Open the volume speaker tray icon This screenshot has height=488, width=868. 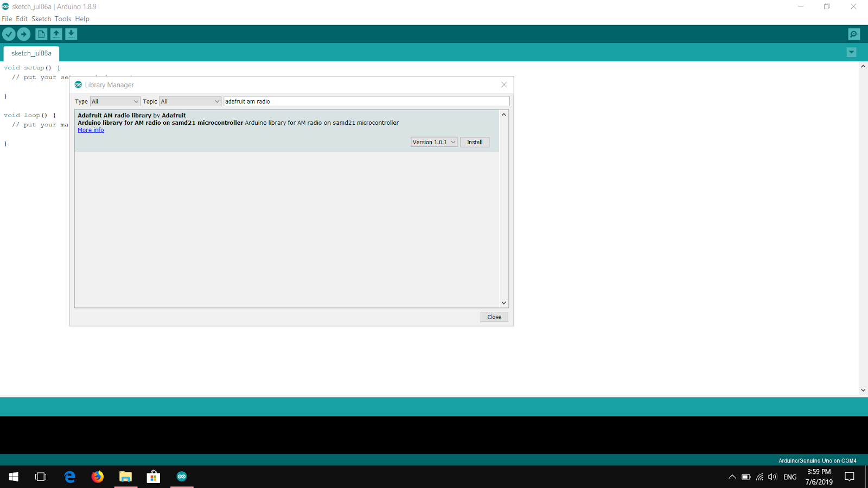(x=773, y=477)
